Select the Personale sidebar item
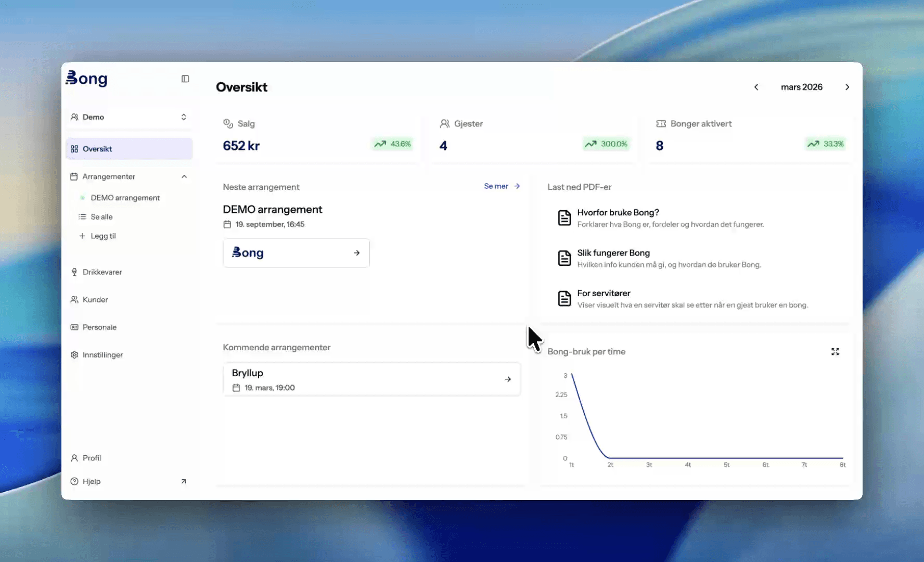The height and width of the screenshot is (562, 924). pos(99,327)
